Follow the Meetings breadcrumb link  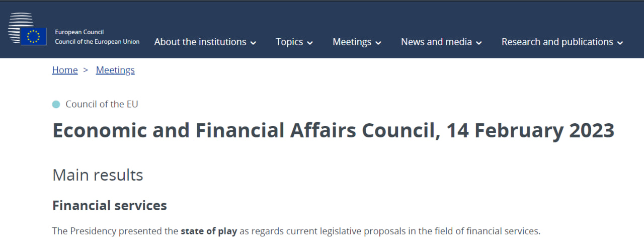pyautogui.click(x=115, y=70)
